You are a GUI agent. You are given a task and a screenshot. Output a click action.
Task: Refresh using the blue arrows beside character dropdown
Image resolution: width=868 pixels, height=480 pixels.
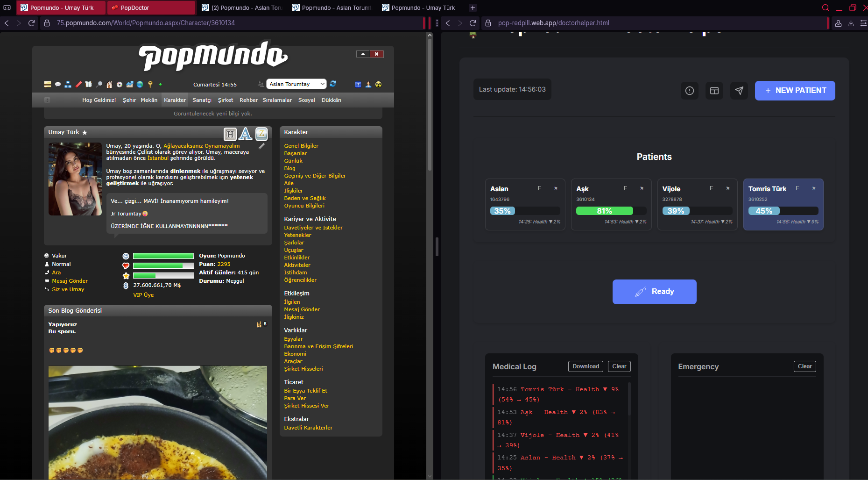[x=333, y=84]
